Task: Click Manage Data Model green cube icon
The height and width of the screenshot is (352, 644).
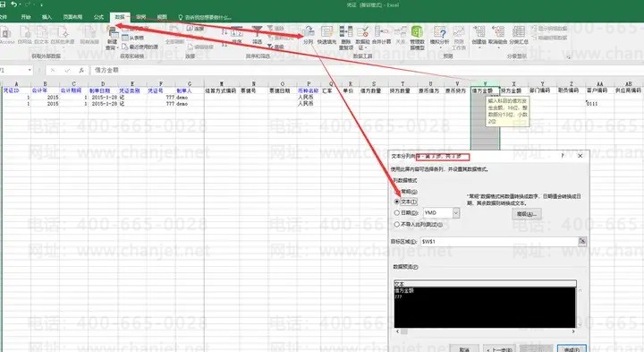Action: pyautogui.click(x=417, y=31)
